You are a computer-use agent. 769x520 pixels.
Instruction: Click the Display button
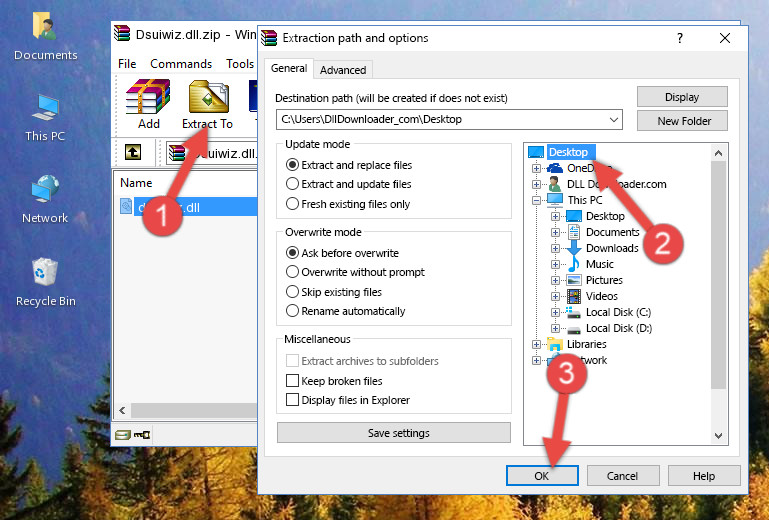[x=682, y=97]
